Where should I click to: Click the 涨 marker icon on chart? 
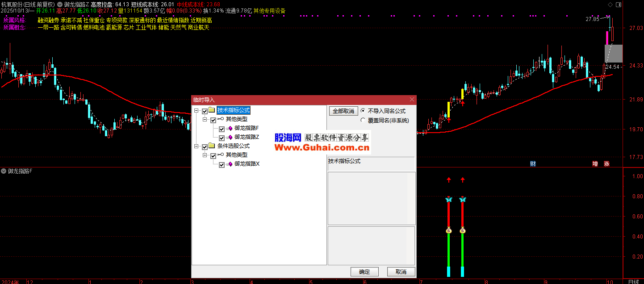coord(606,164)
